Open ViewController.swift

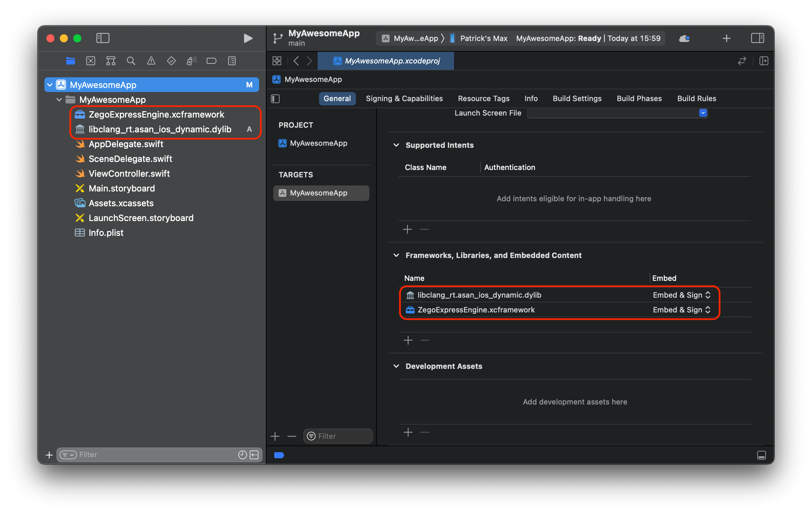[x=129, y=174]
